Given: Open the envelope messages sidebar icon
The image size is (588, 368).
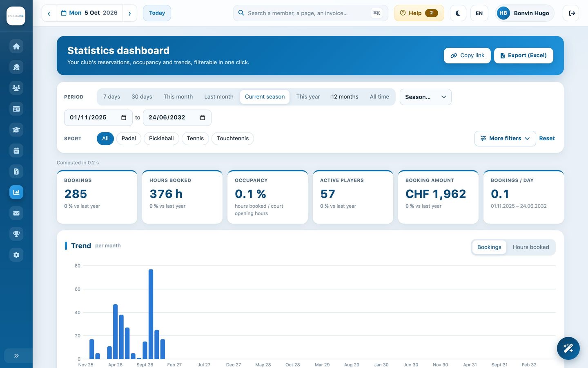Looking at the screenshot, I should [x=16, y=213].
